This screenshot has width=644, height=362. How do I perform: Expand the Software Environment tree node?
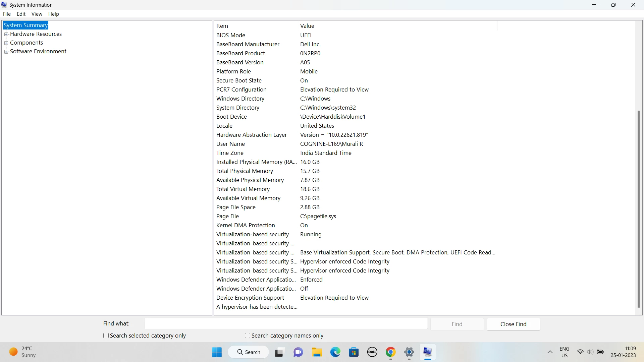[x=6, y=52]
